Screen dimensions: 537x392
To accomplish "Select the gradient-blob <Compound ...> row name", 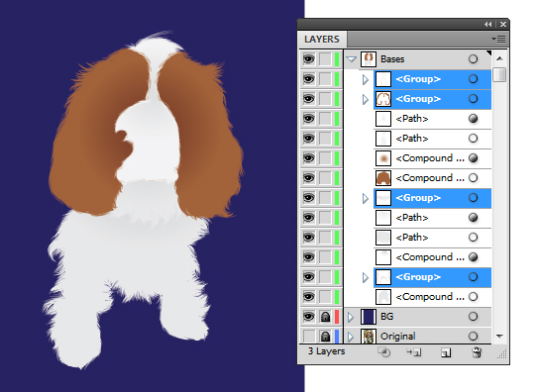I will (430, 158).
